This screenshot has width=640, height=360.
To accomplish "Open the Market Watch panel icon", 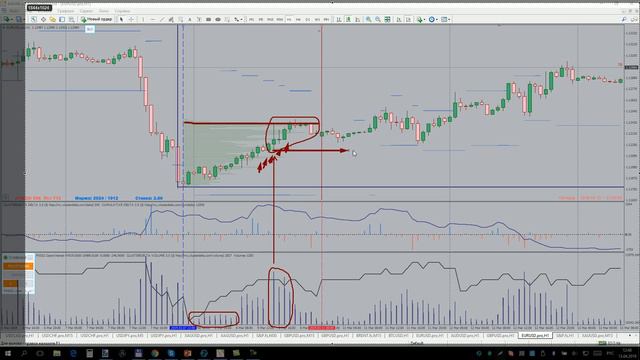I will coord(33,19).
